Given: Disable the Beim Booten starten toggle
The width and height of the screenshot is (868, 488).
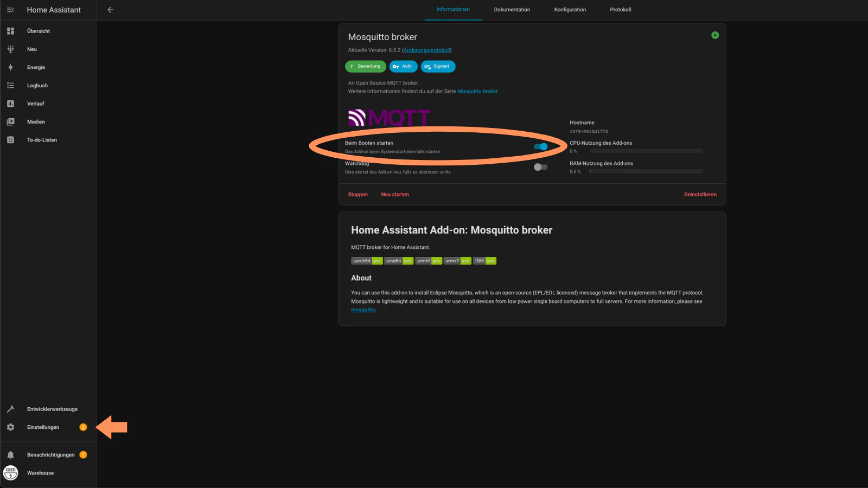Looking at the screenshot, I should tap(540, 147).
